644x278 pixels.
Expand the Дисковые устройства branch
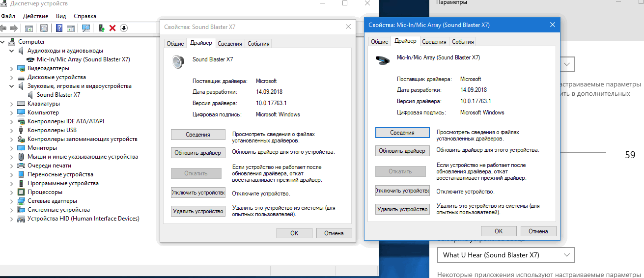pos(12,77)
